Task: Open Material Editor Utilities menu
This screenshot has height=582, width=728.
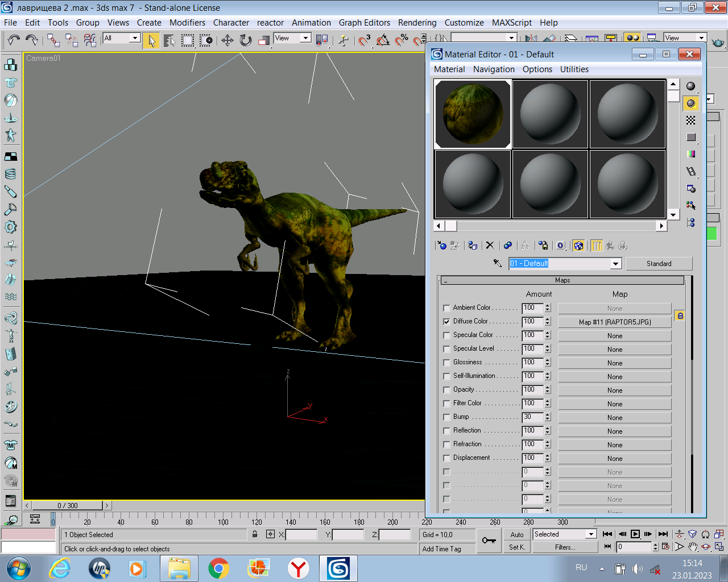Action: [574, 69]
